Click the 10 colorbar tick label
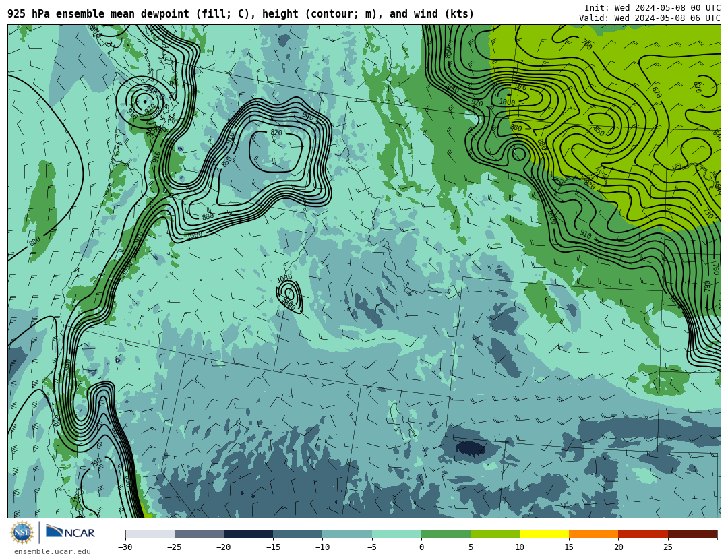728x560 pixels. click(520, 547)
